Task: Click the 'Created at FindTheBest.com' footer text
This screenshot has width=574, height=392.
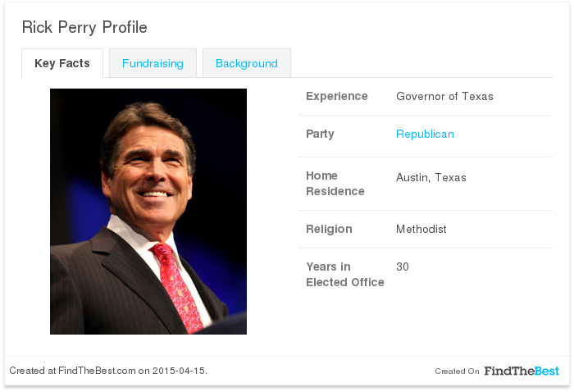Action: click(x=108, y=371)
